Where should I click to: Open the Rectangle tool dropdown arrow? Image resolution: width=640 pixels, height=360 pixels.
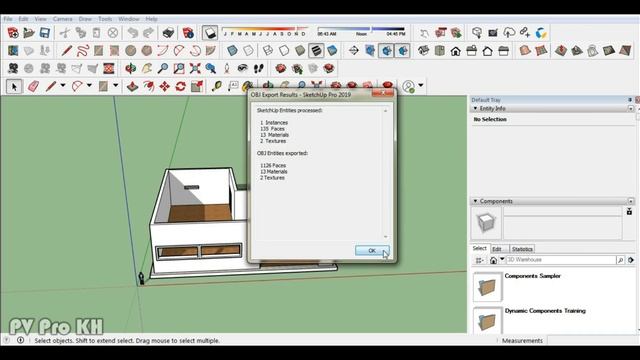pos(116,86)
